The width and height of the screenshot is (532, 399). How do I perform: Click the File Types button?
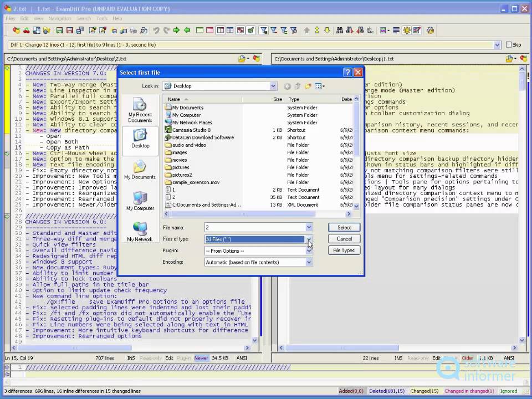[344, 250]
